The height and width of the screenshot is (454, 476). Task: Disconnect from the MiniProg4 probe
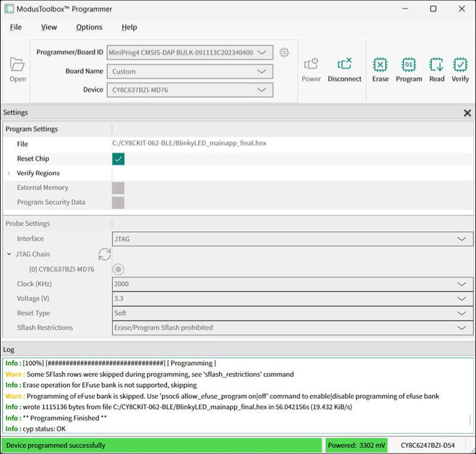(345, 69)
